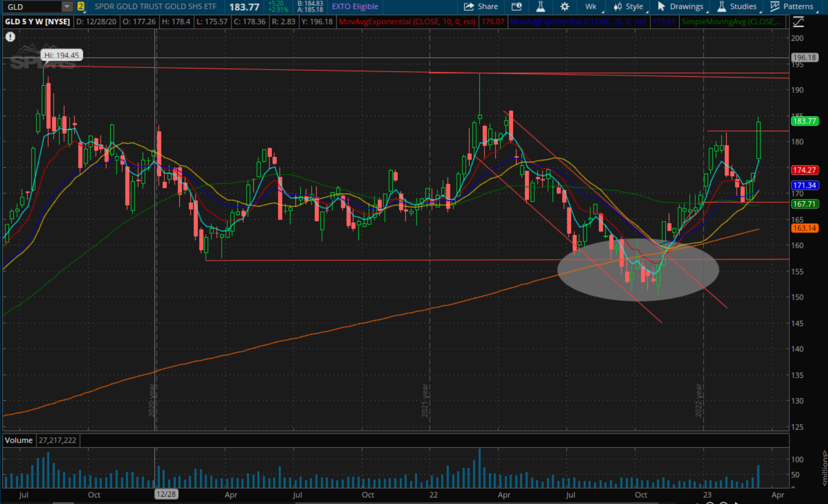Click the O: 177.26 open value
This screenshot has height=504, width=828.
coord(139,22)
